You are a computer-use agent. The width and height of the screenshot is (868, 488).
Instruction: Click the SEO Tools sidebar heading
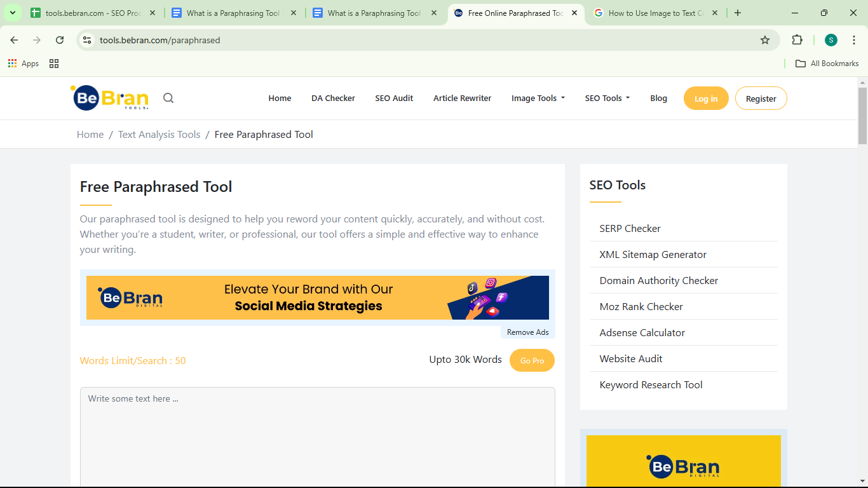pyautogui.click(x=618, y=185)
